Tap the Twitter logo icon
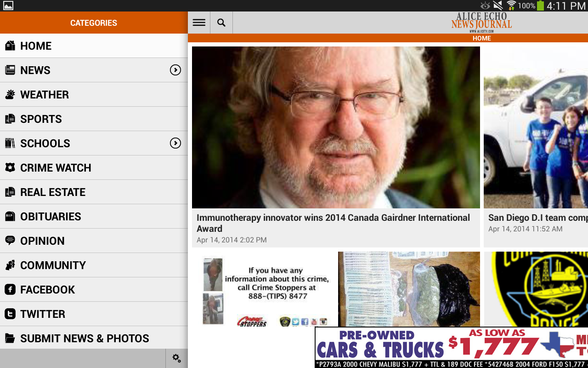 [x=10, y=314]
